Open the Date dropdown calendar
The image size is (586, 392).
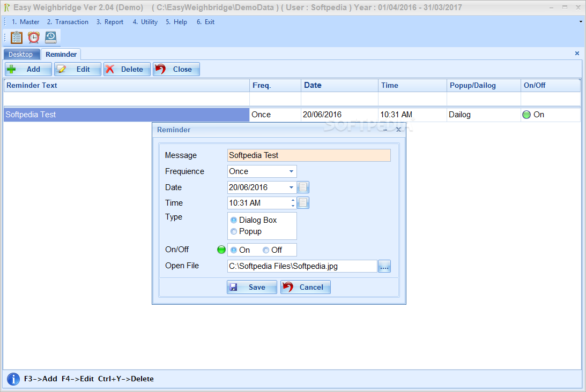coord(291,187)
